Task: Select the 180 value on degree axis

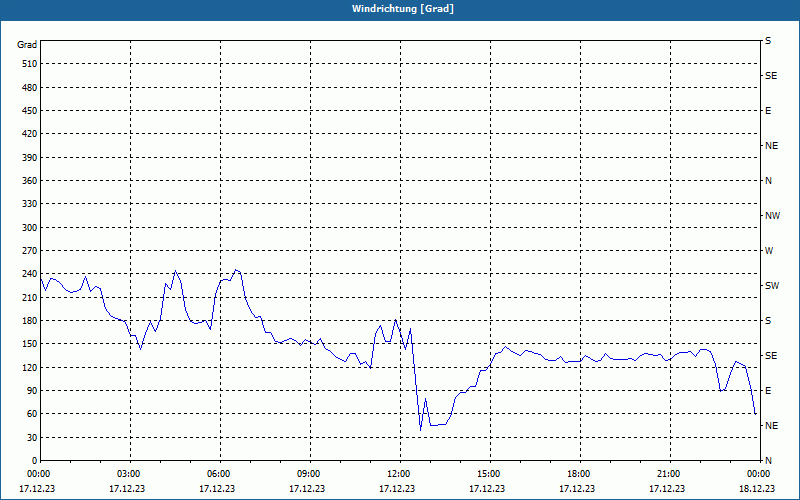Action: [30, 321]
